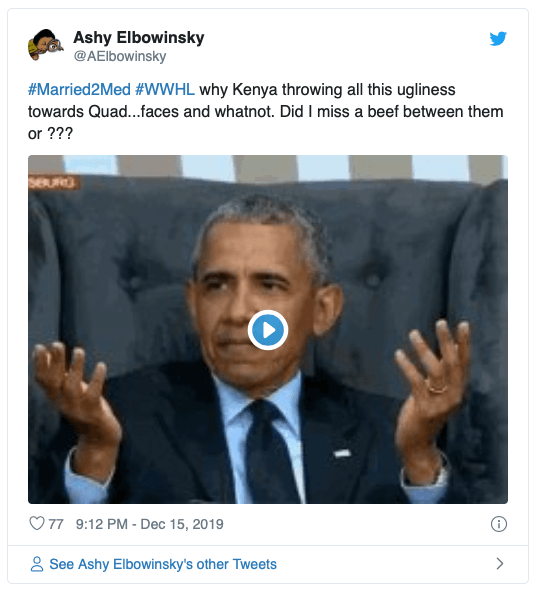The height and width of the screenshot is (594, 538).
Task: Open the tweet info circle icon
Action: [x=499, y=524]
